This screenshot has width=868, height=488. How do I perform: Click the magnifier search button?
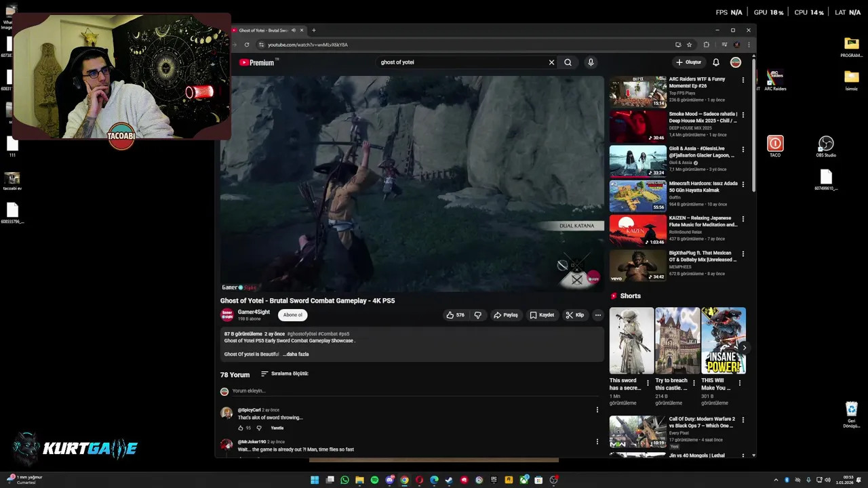(568, 62)
